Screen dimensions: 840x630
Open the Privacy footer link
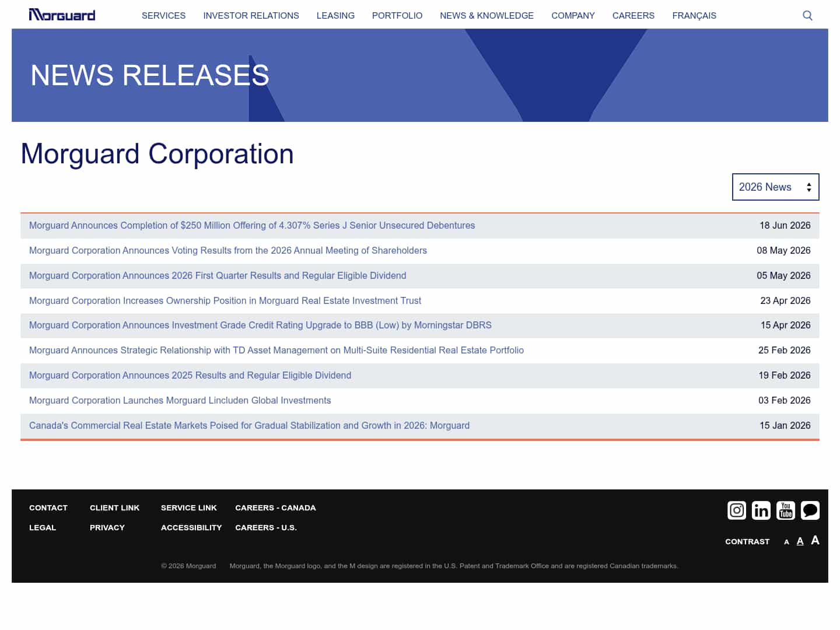pyautogui.click(x=107, y=527)
